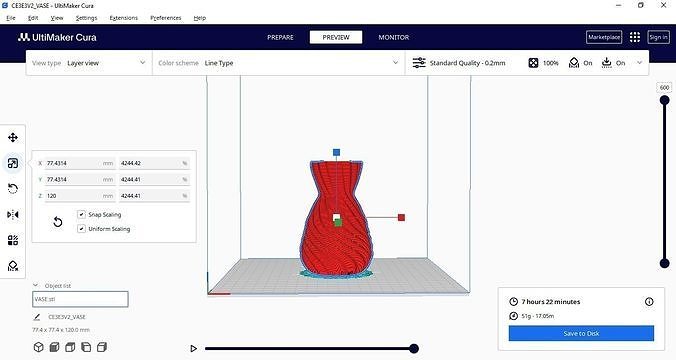Viewport: 676px width, 360px height.
Task: Open the Edit menu
Action: tap(33, 18)
